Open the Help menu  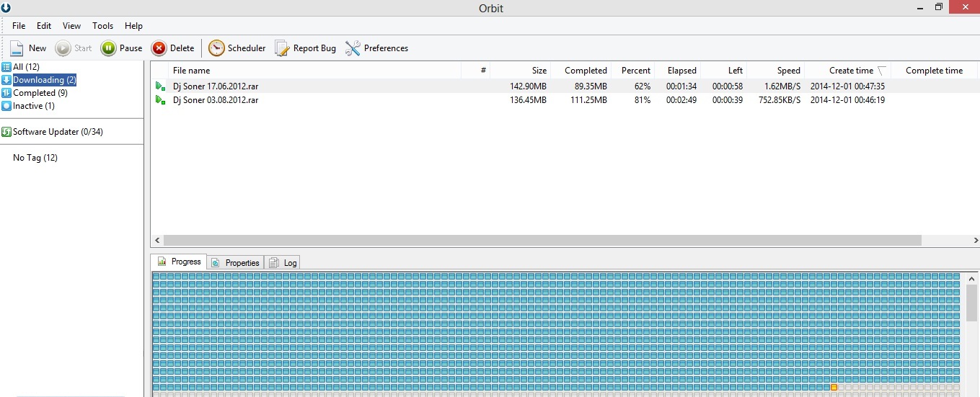point(133,26)
